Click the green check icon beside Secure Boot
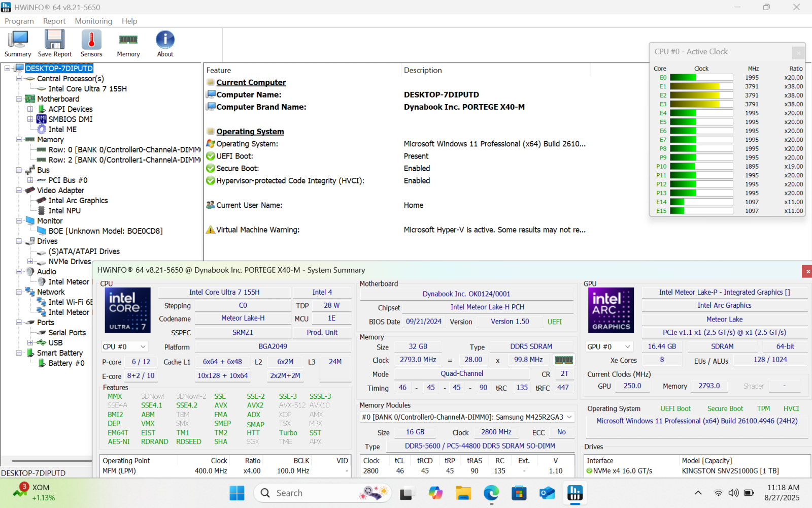Image resolution: width=812 pixels, height=508 pixels. coord(211,168)
